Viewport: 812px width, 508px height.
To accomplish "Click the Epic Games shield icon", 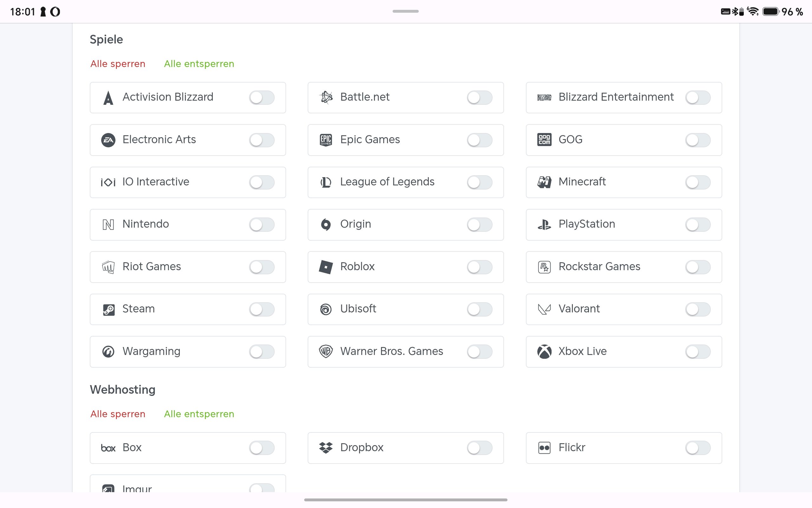I will pos(326,140).
